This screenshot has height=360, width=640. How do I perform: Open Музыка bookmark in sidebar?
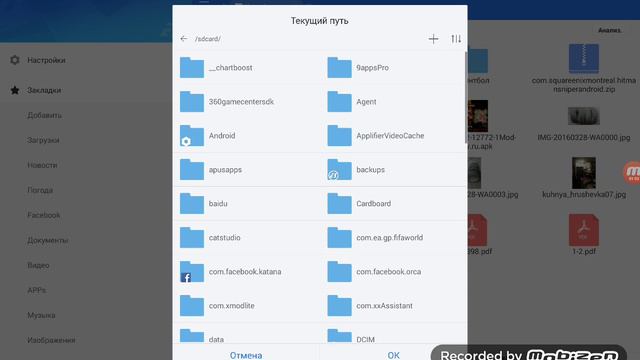click(41, 315)
